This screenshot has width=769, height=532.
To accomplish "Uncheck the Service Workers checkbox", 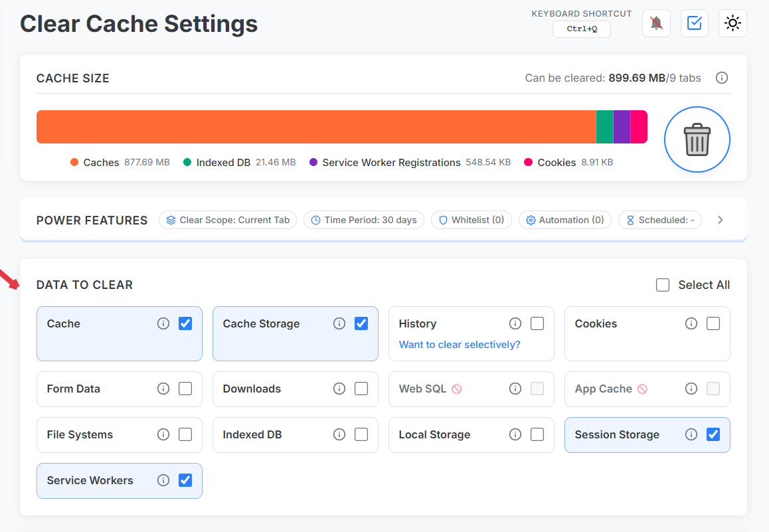I will click(x=185, y=480).
